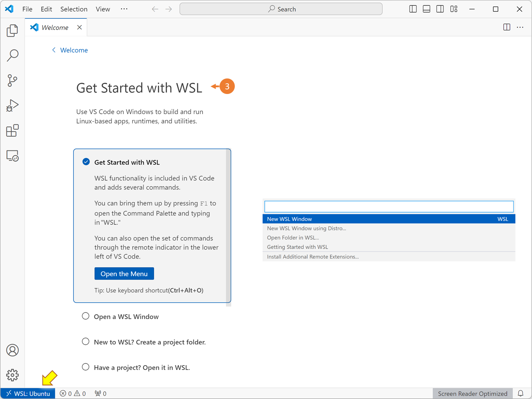Image resolution: width=532 pixels, height=399 pixels.
Task: Choose New WSL Window using Distro...
Action: click(x=389, y=228)
